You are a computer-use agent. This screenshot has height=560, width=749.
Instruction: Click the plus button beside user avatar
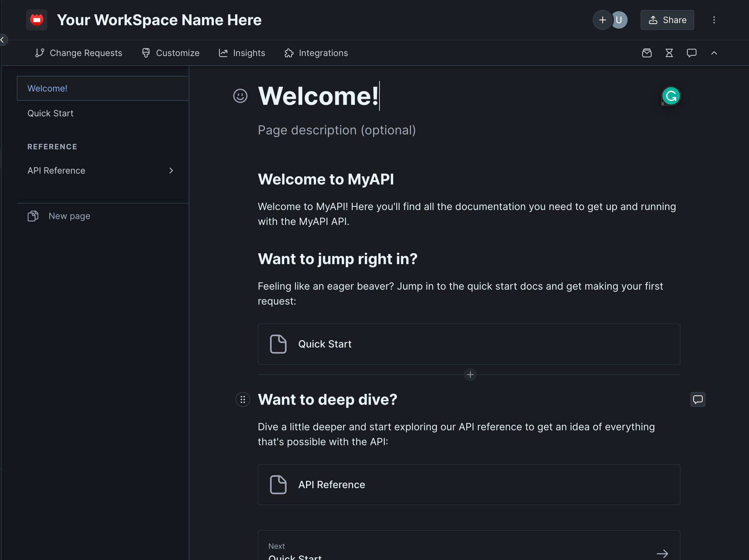point(602,20)
